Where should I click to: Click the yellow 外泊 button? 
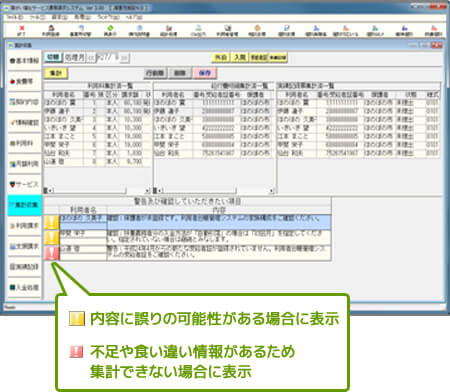[221, 57]
